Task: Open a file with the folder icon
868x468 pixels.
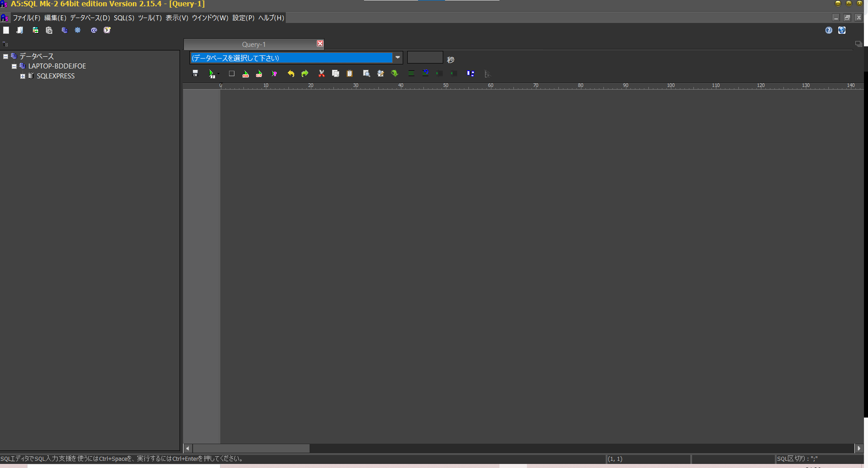Action: point(20,30)
